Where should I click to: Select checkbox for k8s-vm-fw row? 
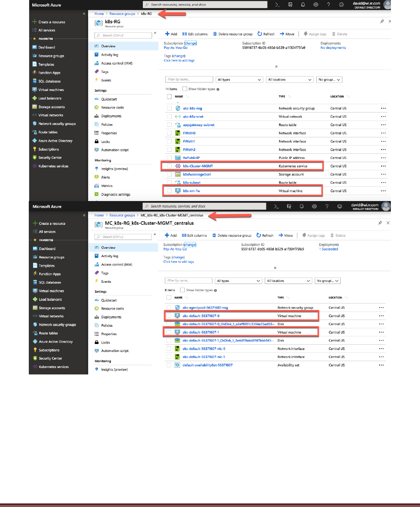(x=169, y=191)
